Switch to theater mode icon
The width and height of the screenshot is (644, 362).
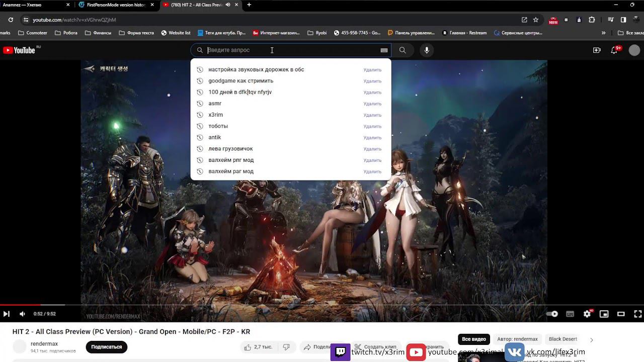(x=621, y=314)
